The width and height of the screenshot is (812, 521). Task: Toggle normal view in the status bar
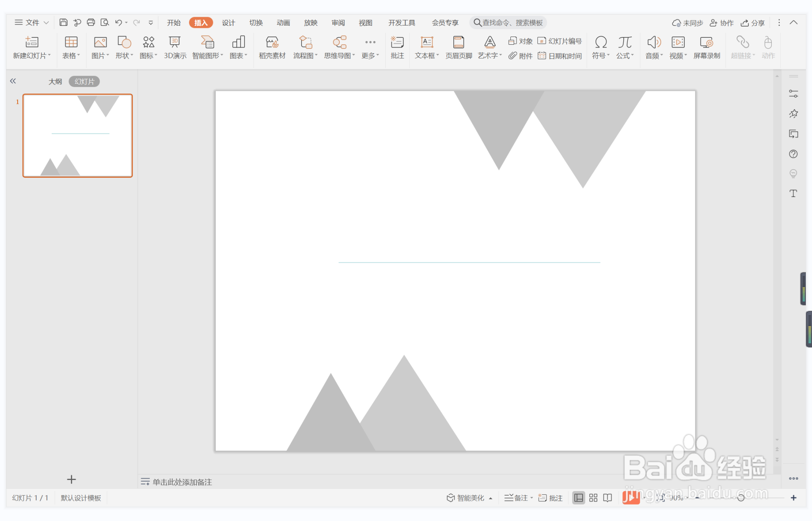[578, 498]
